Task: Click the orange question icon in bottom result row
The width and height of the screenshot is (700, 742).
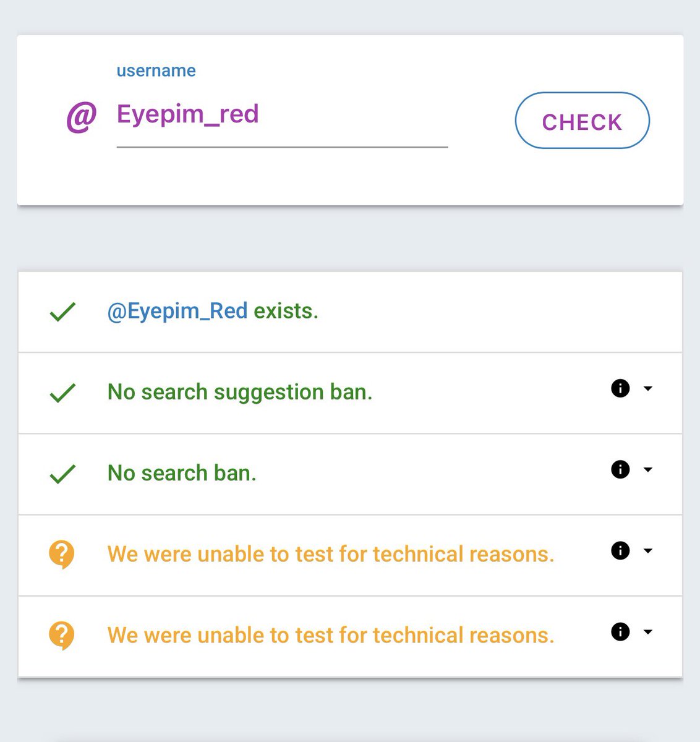Action: [62, 635]
